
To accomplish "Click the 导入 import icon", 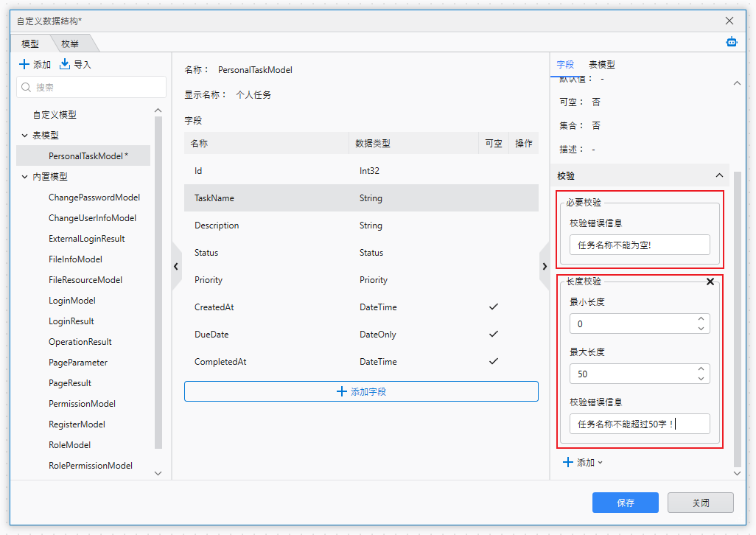I will point(65,65).
